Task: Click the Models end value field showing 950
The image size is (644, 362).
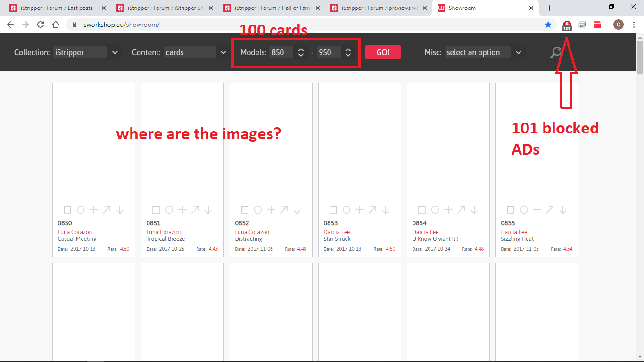Action: coord(328,52)
